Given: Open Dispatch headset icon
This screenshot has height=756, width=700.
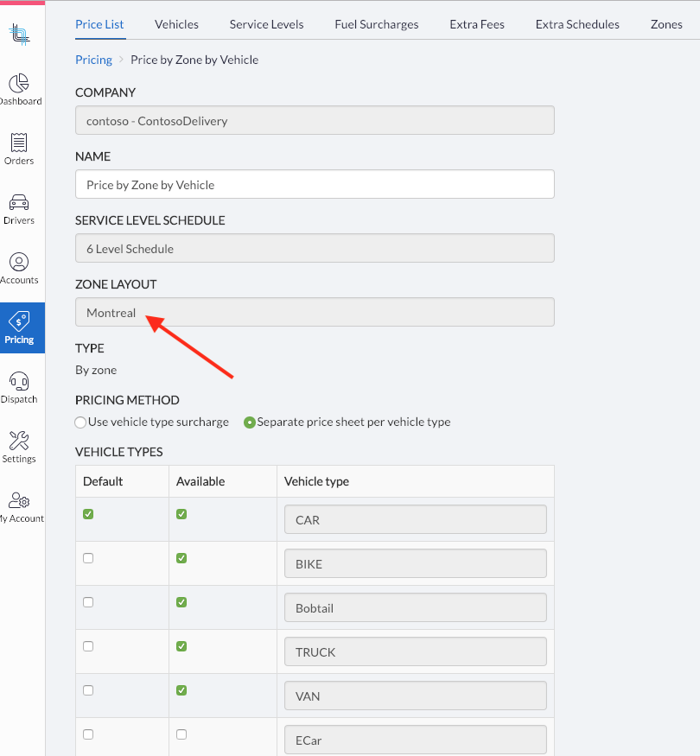Looking at the screenshot, I should coord(19,381).
